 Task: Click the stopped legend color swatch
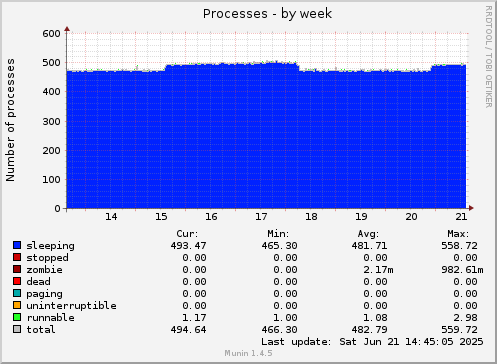(17, 257)
